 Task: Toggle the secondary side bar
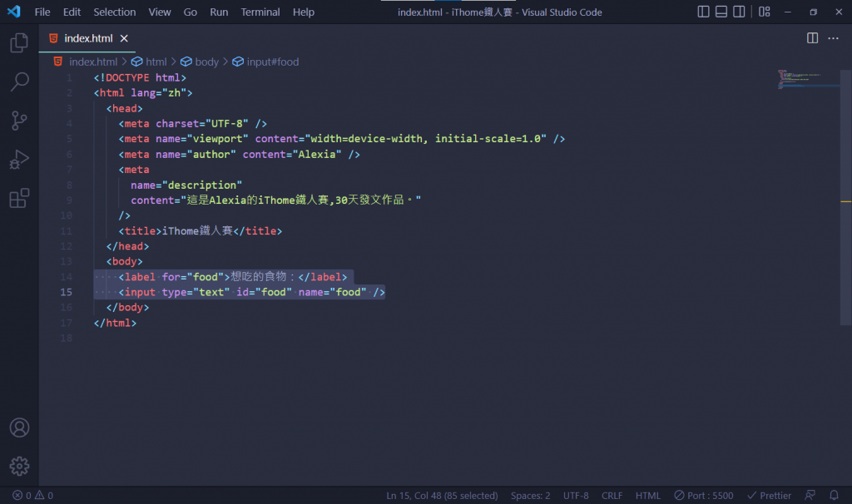[x=739, y=12]
